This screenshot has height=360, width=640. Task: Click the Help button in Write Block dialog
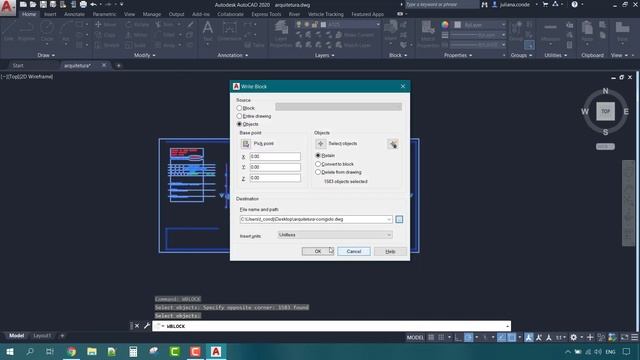coord(390,251)
